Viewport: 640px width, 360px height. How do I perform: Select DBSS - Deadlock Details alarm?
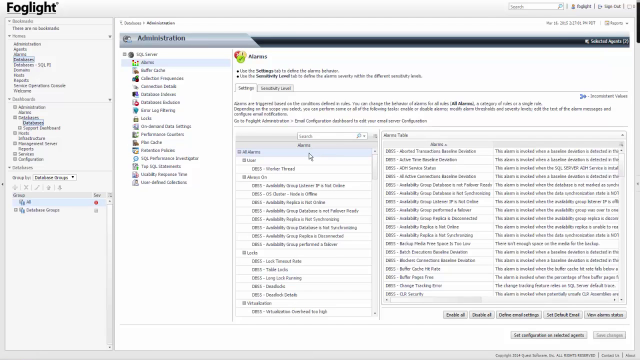(274, 295)
